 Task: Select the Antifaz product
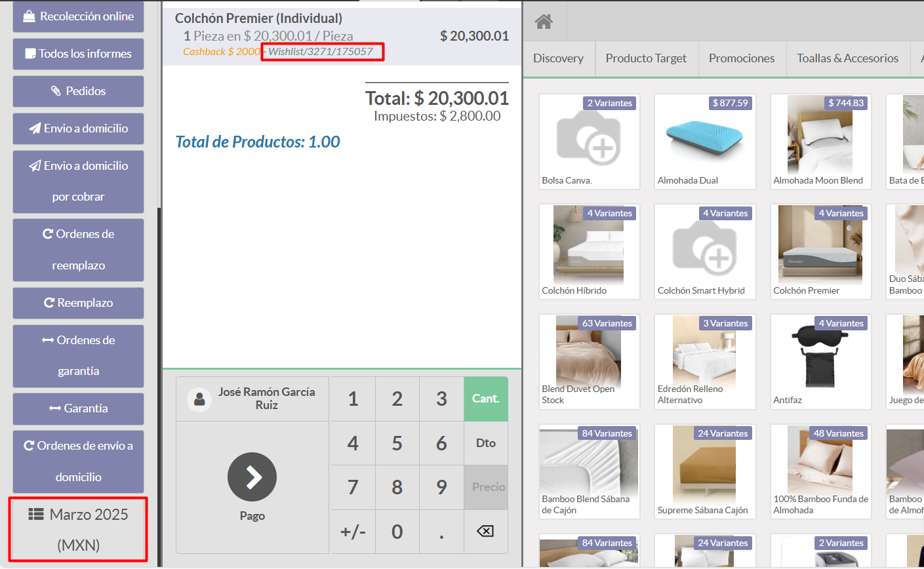pyautogui.click(x=820, y=362)
